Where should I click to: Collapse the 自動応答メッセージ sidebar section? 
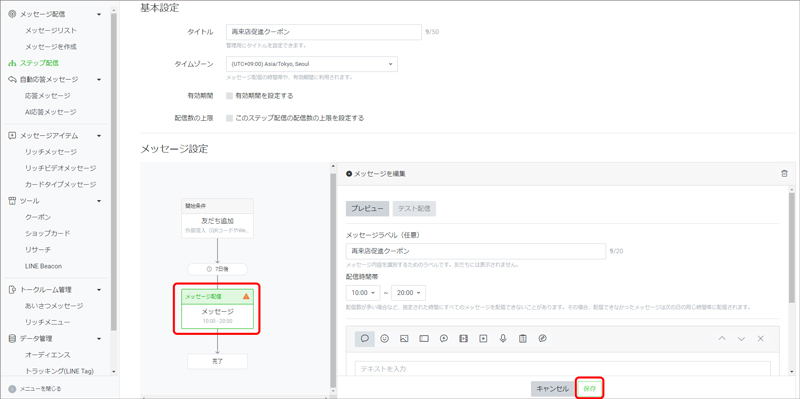(x=99, y=80)
